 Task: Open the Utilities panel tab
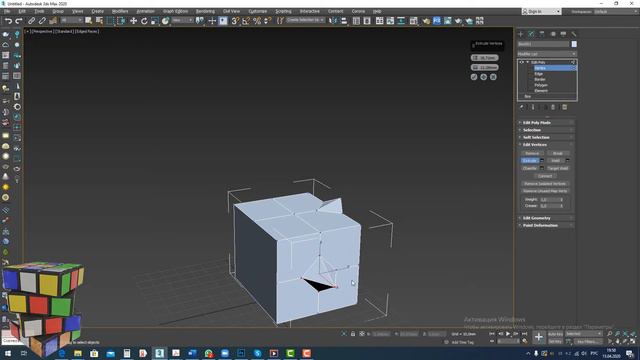pyautogui.click(x=574, y=34)
